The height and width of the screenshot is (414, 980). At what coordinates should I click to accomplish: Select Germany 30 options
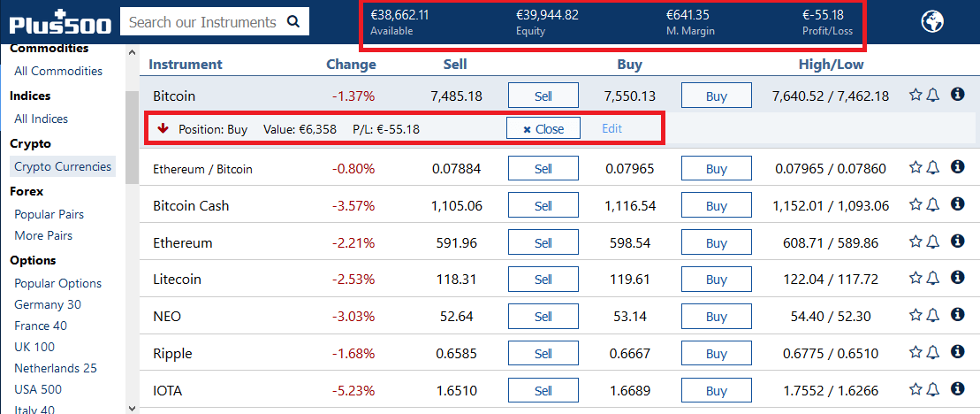(48, 304)
